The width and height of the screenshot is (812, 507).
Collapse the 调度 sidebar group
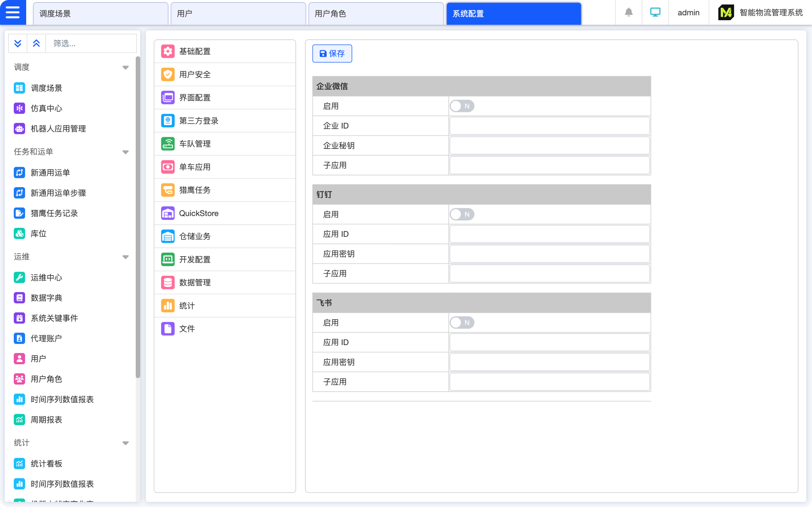(x=126, y=67)
